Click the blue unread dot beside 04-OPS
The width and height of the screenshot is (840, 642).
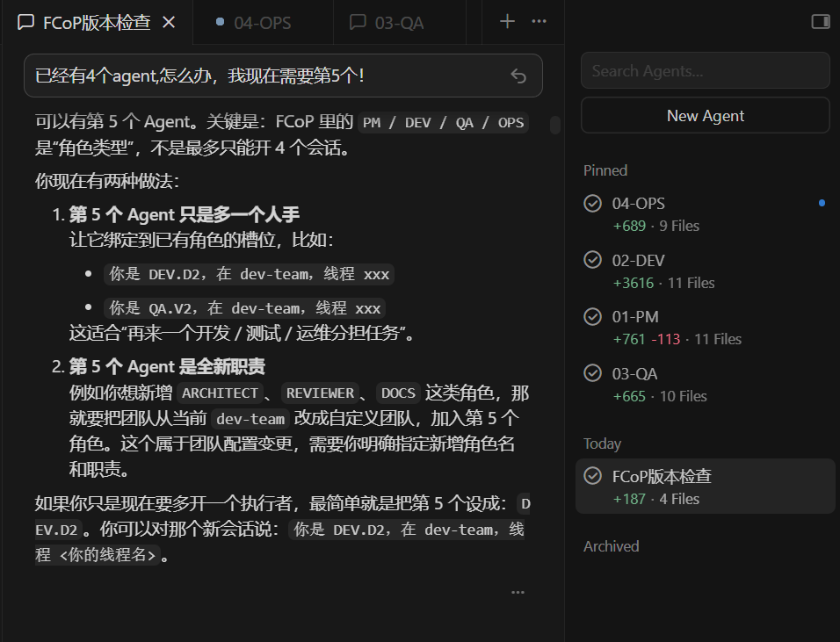pos(822,203)
